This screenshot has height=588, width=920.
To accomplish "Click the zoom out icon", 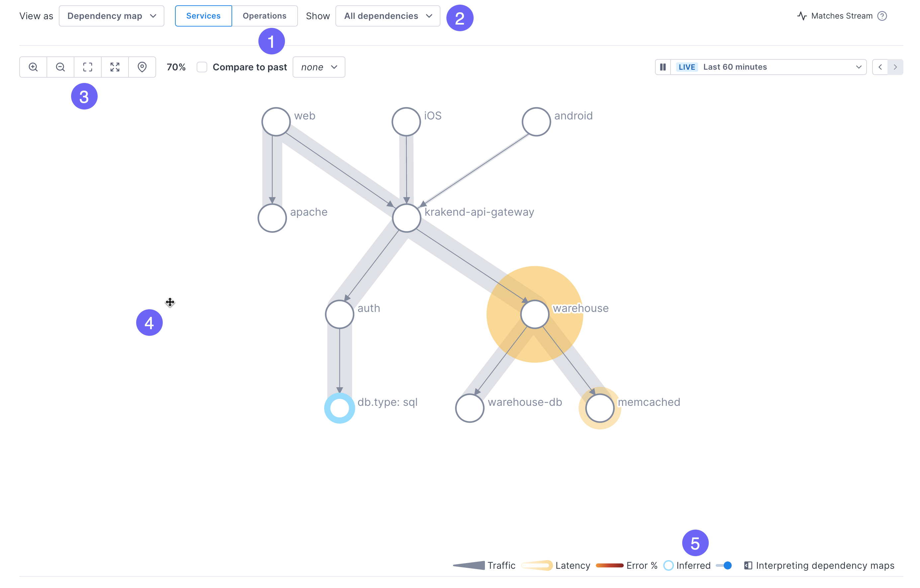I will (60, 67).
